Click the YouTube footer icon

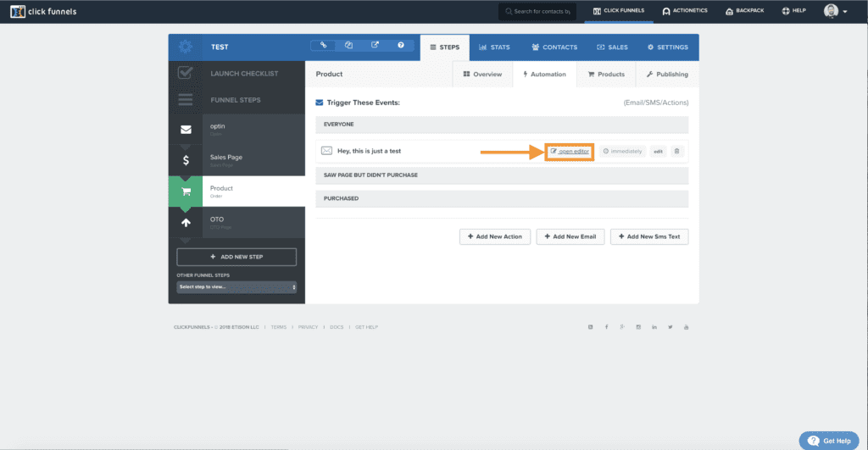click(x=686, y=327)
